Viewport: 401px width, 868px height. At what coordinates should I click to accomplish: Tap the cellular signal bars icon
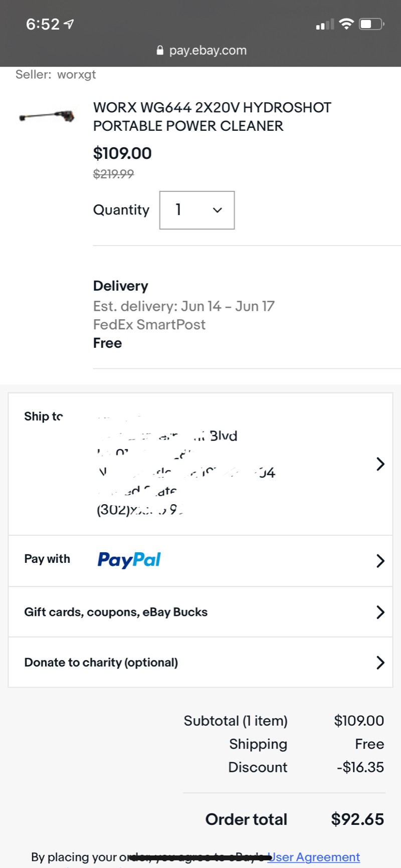tap(325, 25)
